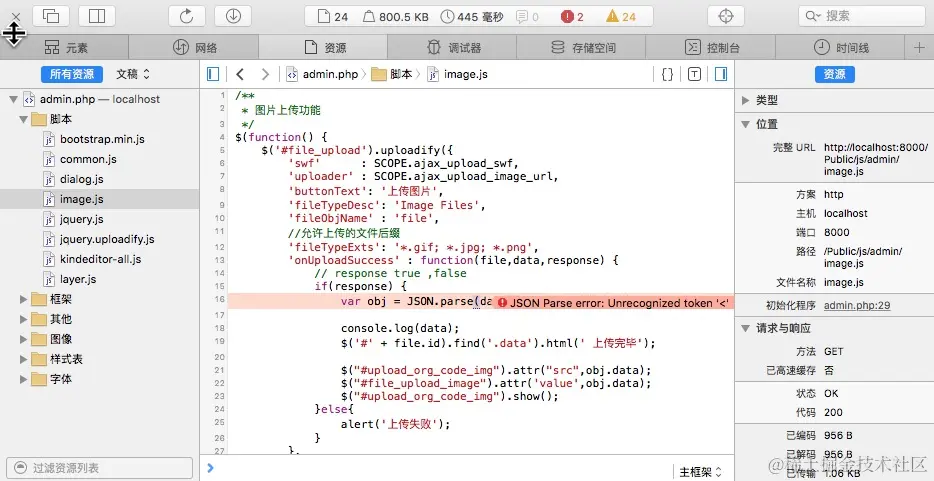The image size is (934, 481).
Task: Click the download web archive icon
Action: pyautogui.click(x=233, y=16)
